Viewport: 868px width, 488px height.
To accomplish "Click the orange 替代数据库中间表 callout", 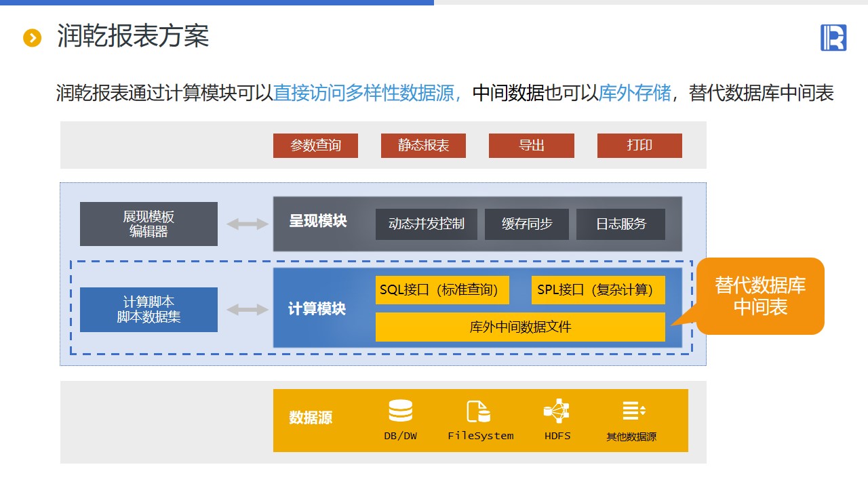I will point(760,296).
